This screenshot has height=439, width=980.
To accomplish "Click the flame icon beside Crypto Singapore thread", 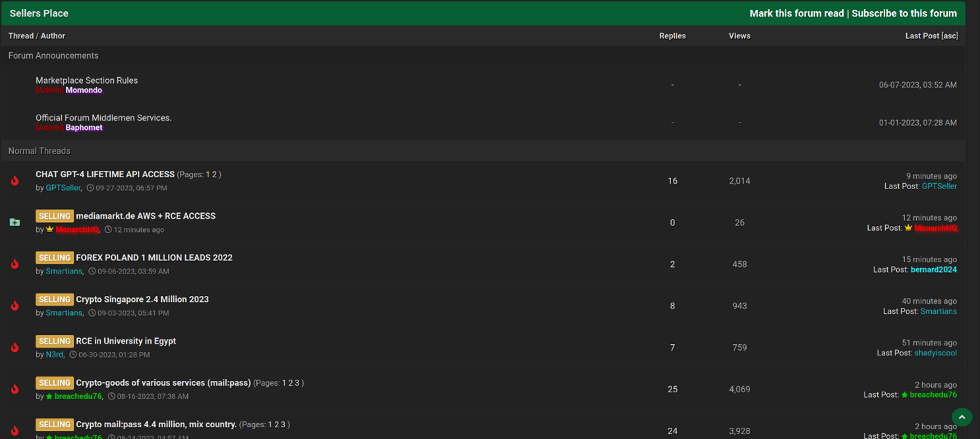I will coord(14,306).
